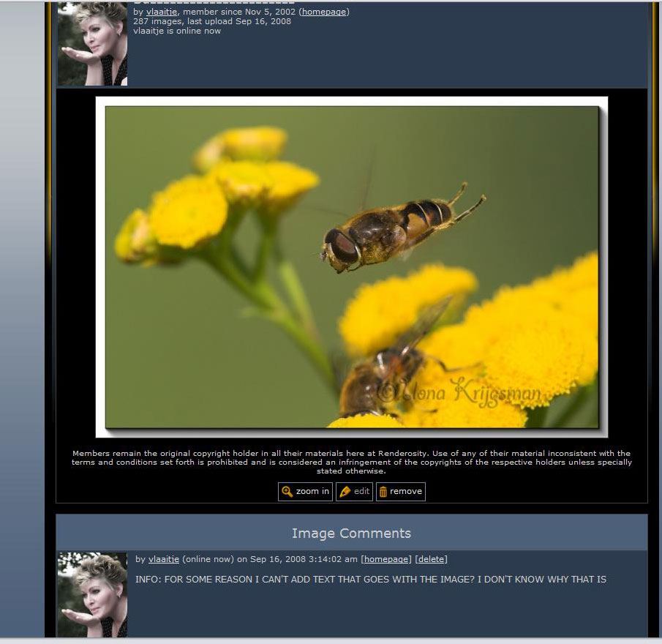Screen dimensions: 662x644
Task: Click the 'vlaaitje is online now' text
Action: (x=177, y=31)
